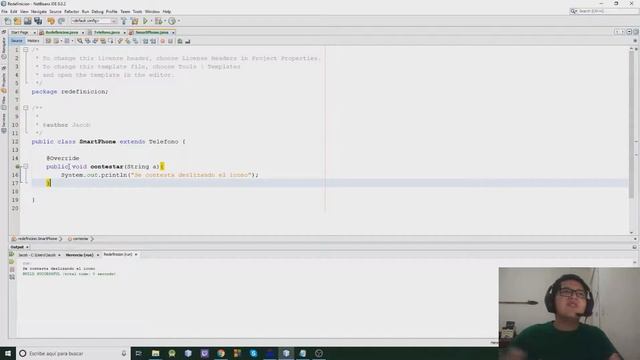Open the Debug Project dropdown arrow
Image resolution: width=640 pixels, height=360 pixels.
click(164, 21)
